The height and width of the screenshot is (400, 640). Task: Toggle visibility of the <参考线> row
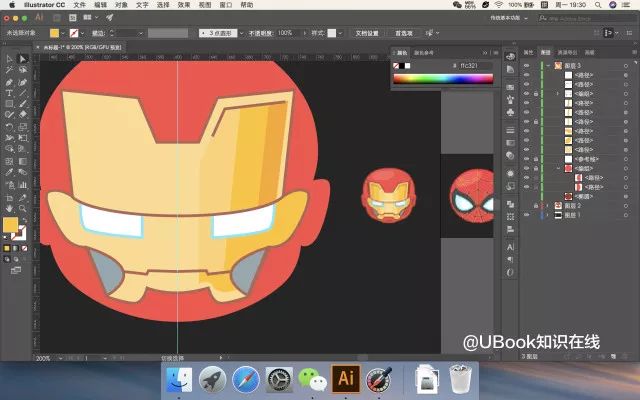(x=527, y=159)
